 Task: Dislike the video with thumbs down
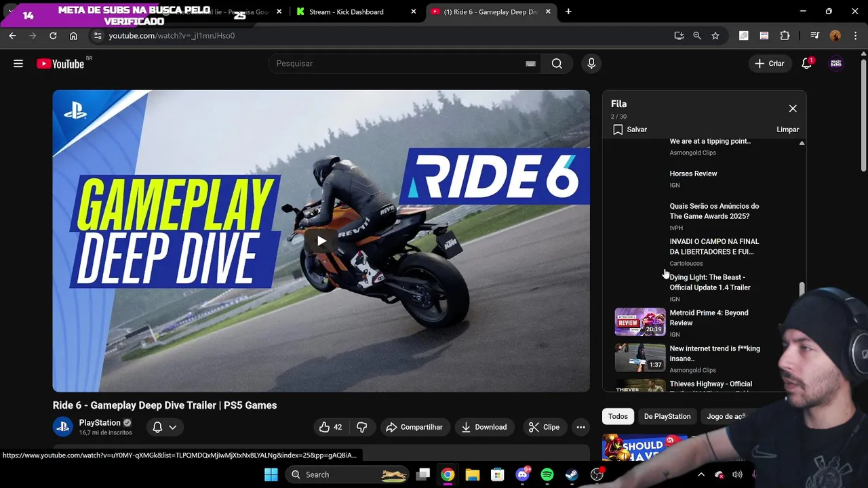coord(361,427)
